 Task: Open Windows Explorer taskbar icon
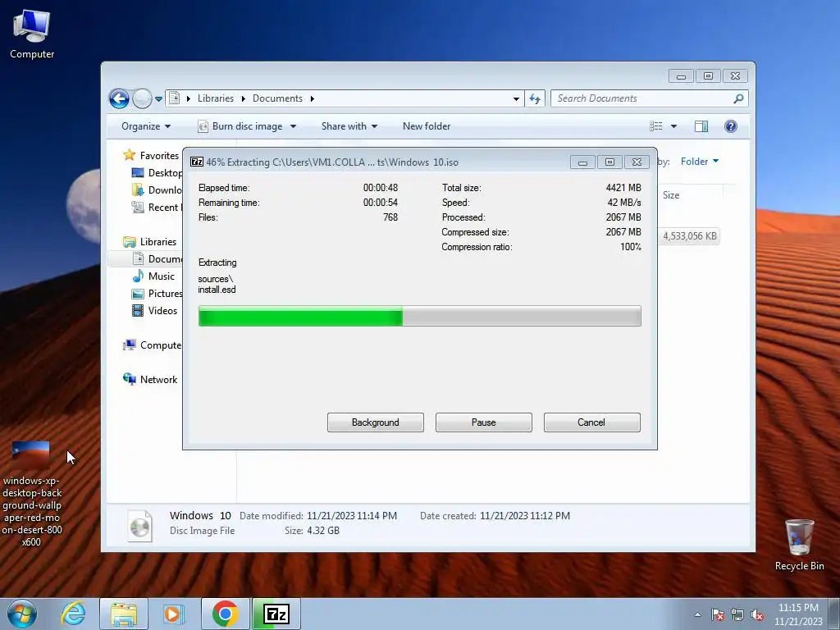(x=124, y=614)
